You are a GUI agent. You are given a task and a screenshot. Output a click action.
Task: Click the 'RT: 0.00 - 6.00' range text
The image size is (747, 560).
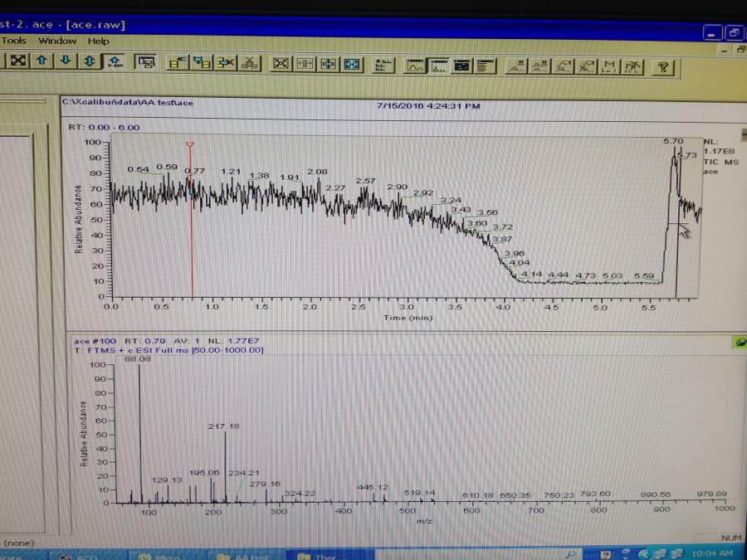(105, 127)
